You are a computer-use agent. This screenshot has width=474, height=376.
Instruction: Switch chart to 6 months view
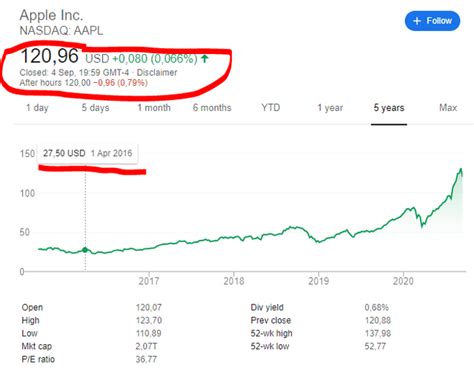212,108
